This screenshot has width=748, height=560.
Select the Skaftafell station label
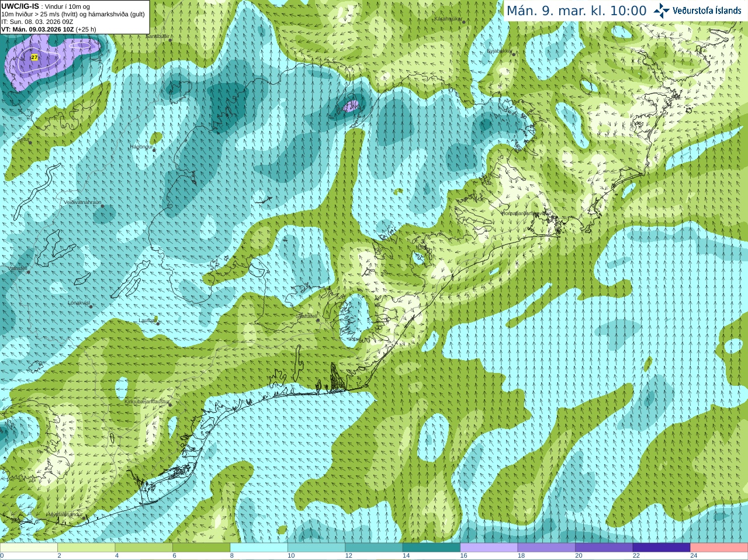pos(306,316)
